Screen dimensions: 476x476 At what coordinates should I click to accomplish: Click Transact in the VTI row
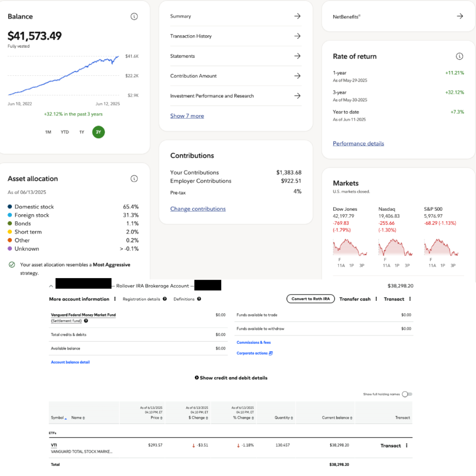point(391,446)
